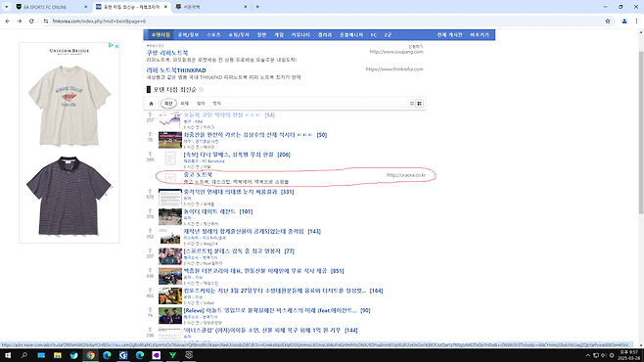Click the Chrome icon in taskbar

pyautogui.click(x=90, y=355)
